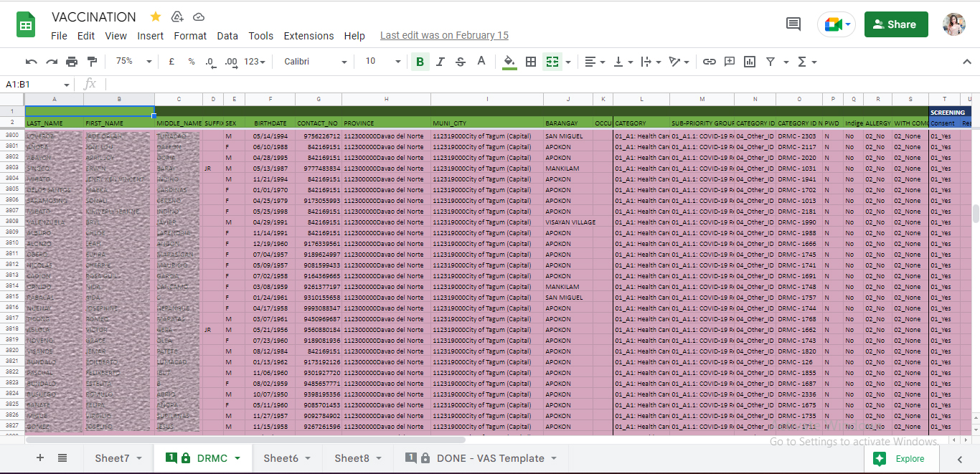
Task: Click the Undo icon
Action: pyautogui.click(x=31, y=62)
